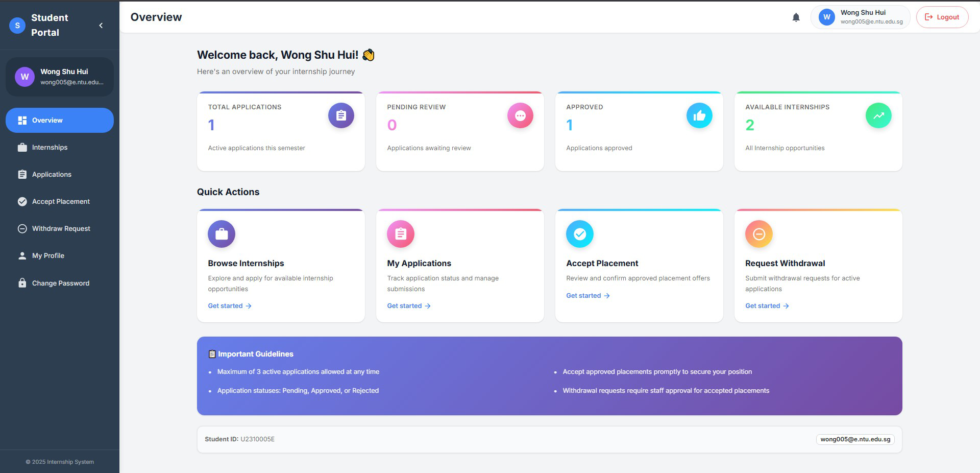
Task: Open Change Password in the sidebar
Action: [x=60, y=283]
